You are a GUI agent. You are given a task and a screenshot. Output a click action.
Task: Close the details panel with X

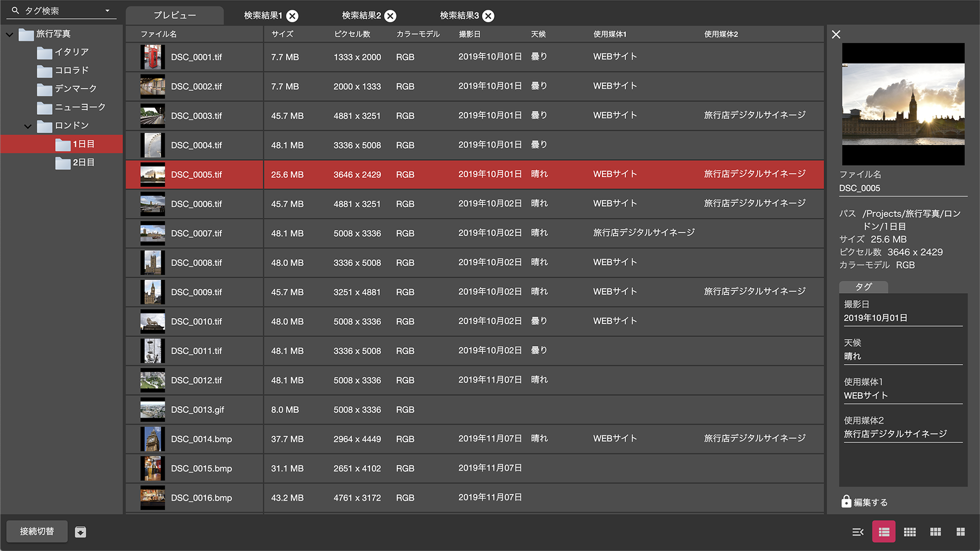[836, 34]
